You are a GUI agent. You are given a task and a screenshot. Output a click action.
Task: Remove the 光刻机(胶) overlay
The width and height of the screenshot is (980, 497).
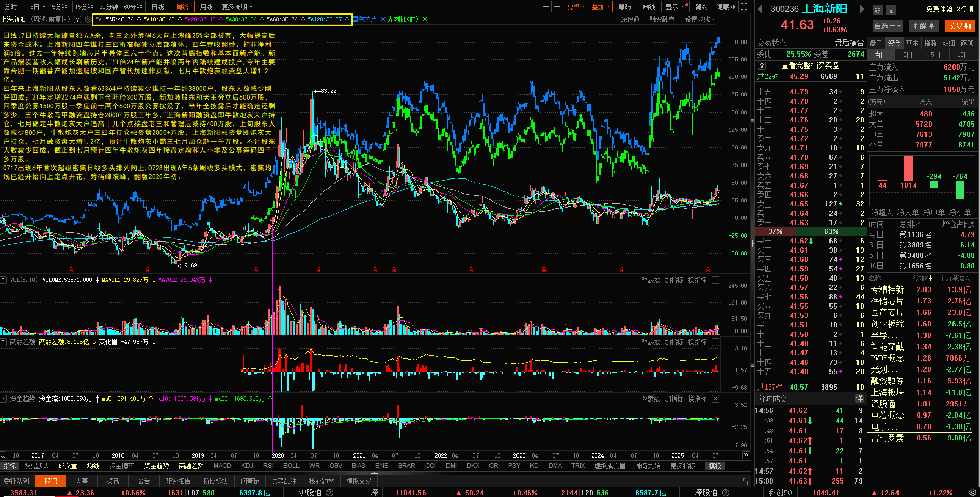[425, 19]
